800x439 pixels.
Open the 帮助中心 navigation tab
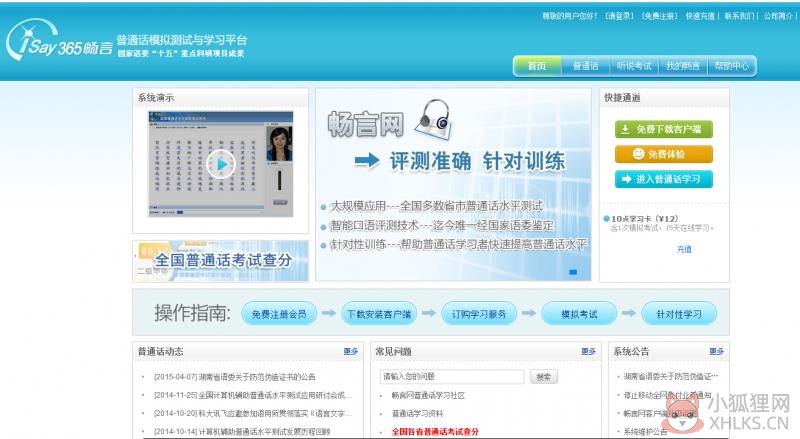(731, 66)
